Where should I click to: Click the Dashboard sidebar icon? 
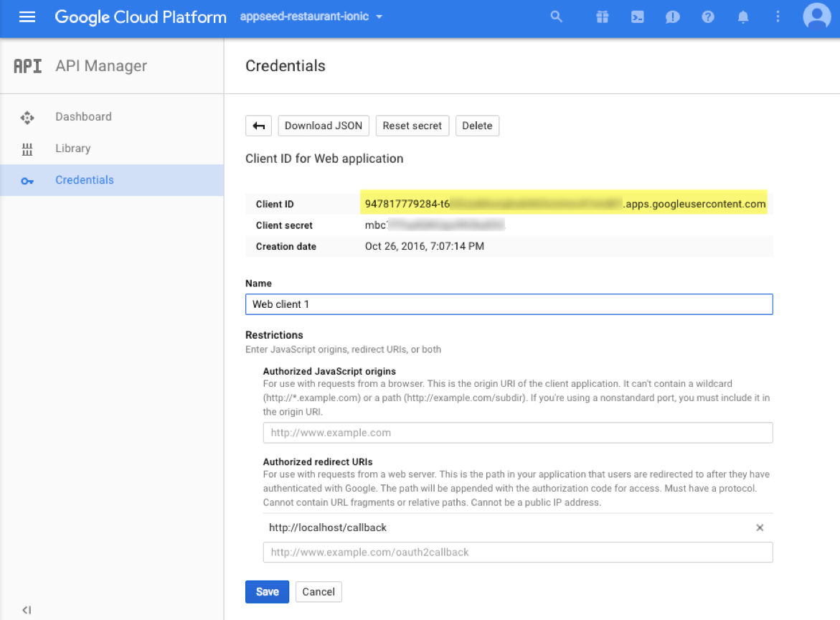27,118
